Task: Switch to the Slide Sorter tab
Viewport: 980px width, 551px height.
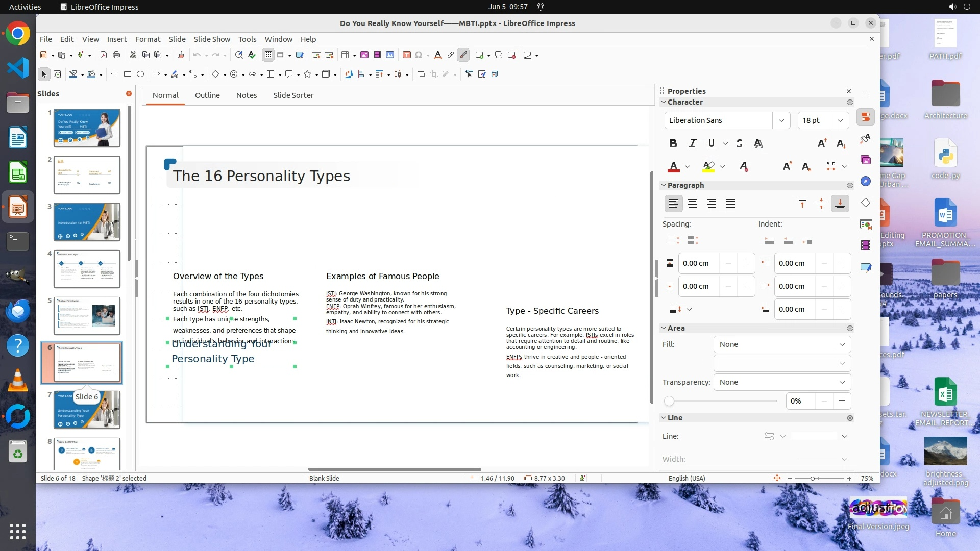Action: click(x=293, y=95)
